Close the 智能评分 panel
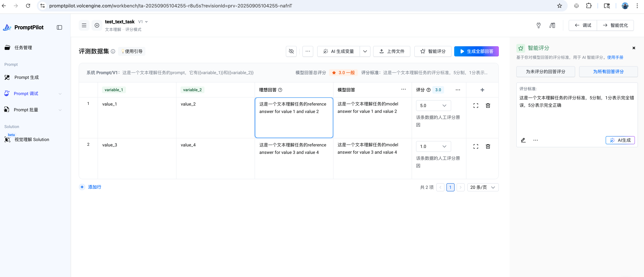Viewport: 644px width, 277px height. click(x=634, y=48)
